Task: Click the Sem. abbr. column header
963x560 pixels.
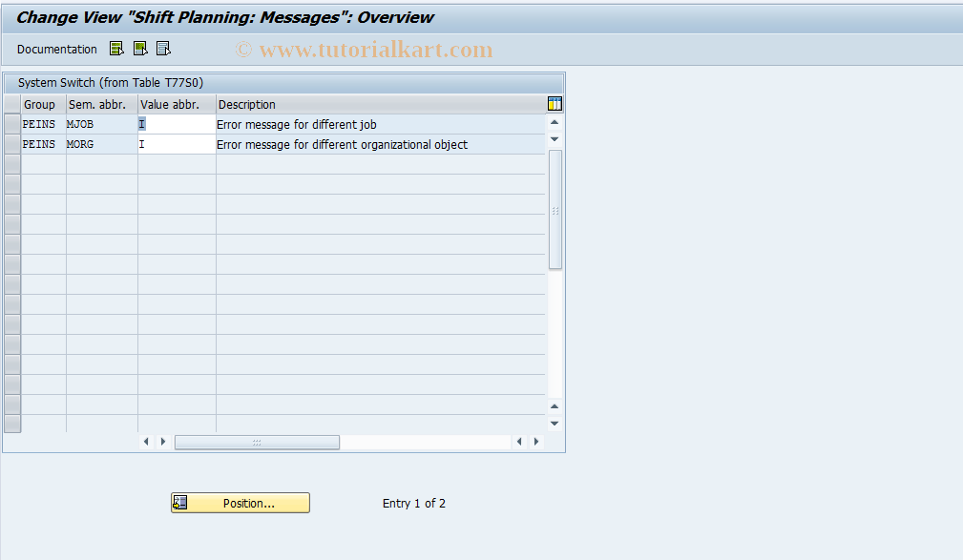Action: (102, 104)
